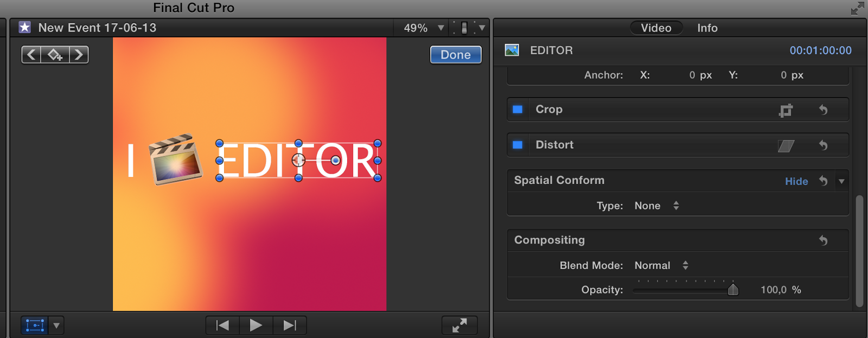Reset Compositing settings
Screen dimensions: 868x338
click(x=823, y=240)
